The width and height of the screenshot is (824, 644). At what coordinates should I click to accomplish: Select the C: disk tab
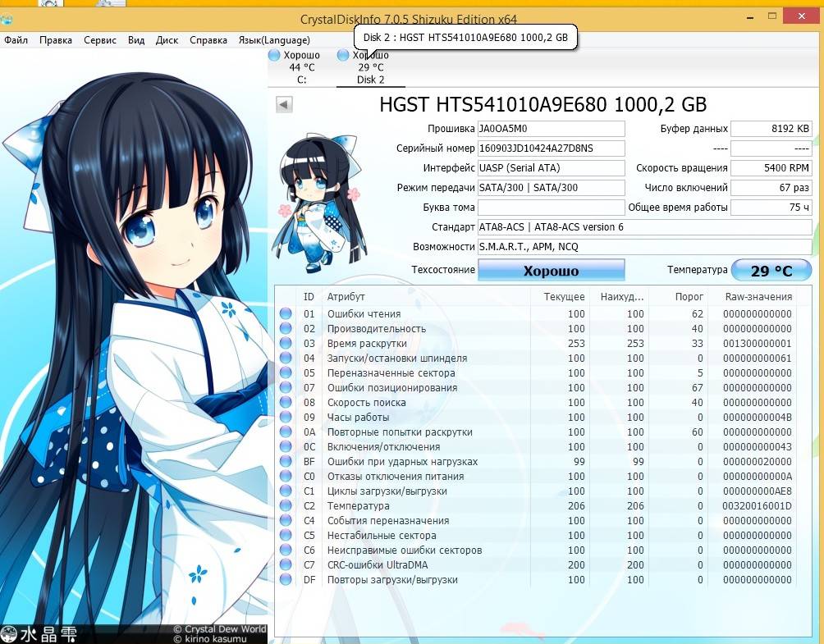tap(301, 68)
